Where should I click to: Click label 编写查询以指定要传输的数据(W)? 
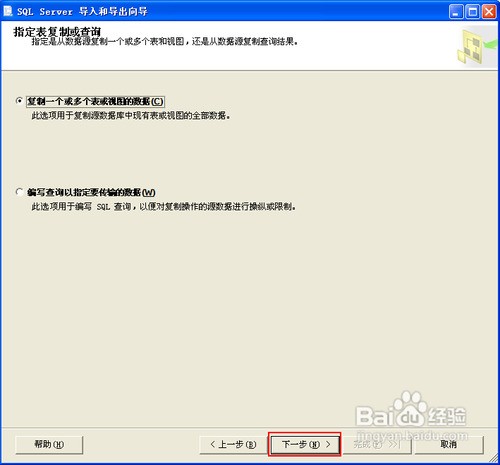click(x=91, y=192)
